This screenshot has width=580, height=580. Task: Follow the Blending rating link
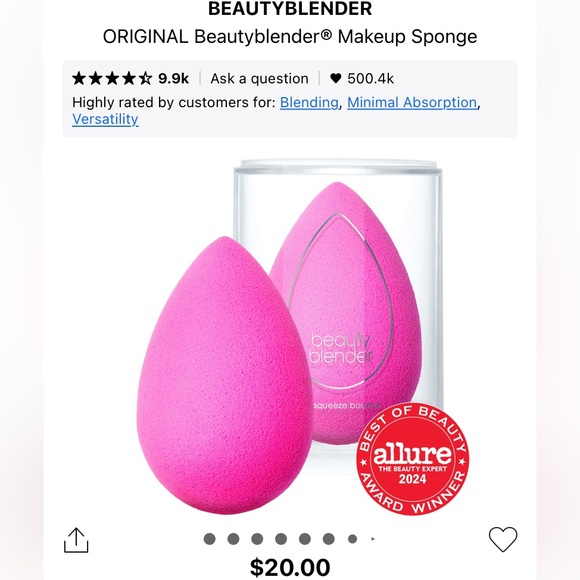[x=309, y=102]
